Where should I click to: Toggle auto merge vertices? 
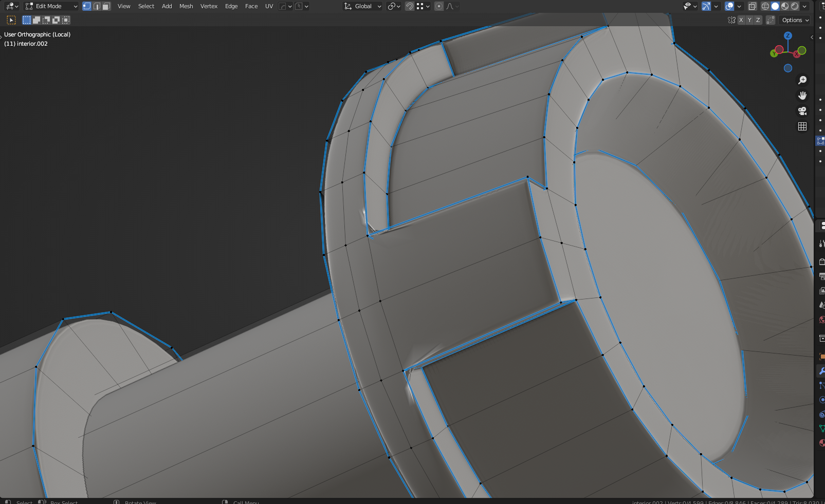coord(770,20)
